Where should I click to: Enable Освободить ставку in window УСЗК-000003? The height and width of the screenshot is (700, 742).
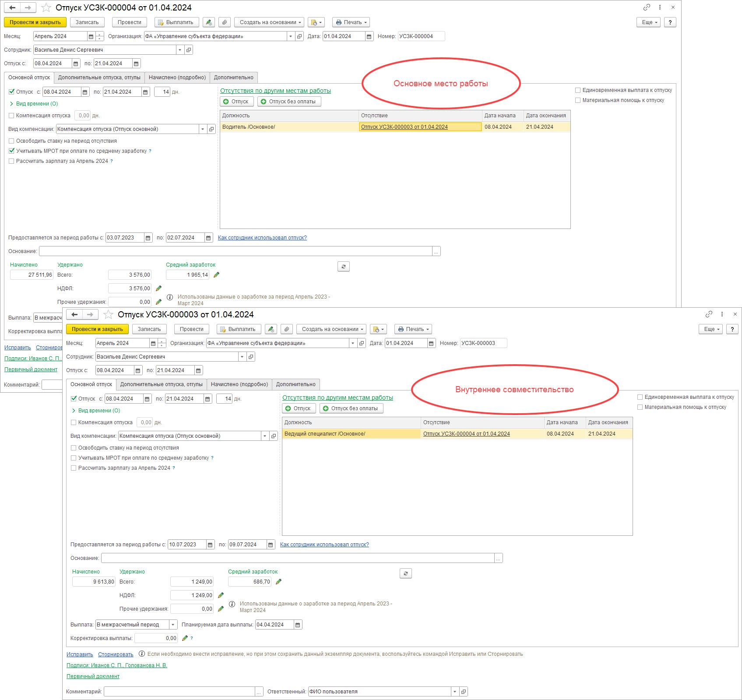pyautogui.click(x=74, y=448)
